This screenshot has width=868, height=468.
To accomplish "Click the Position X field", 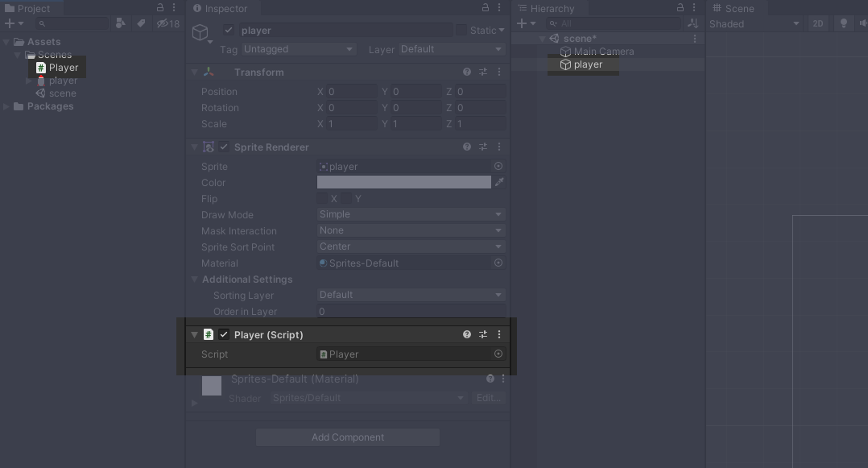I will pos(352,91).
